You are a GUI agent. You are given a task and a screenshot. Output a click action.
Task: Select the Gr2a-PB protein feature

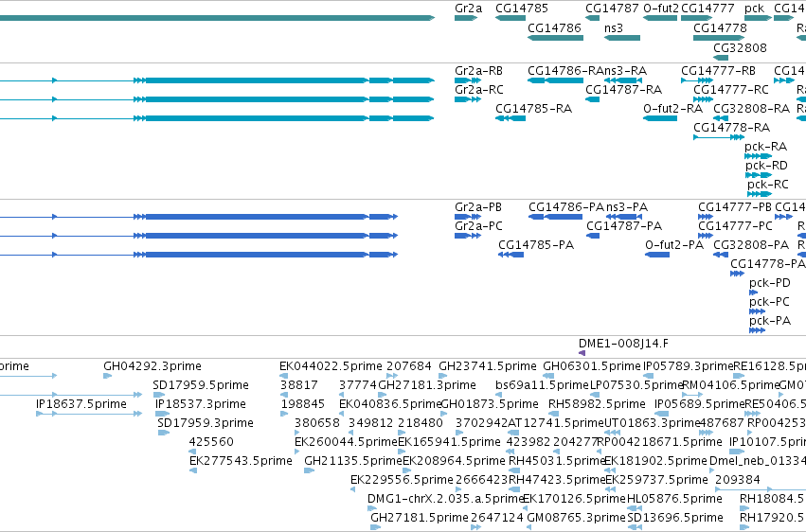[468, 217]
